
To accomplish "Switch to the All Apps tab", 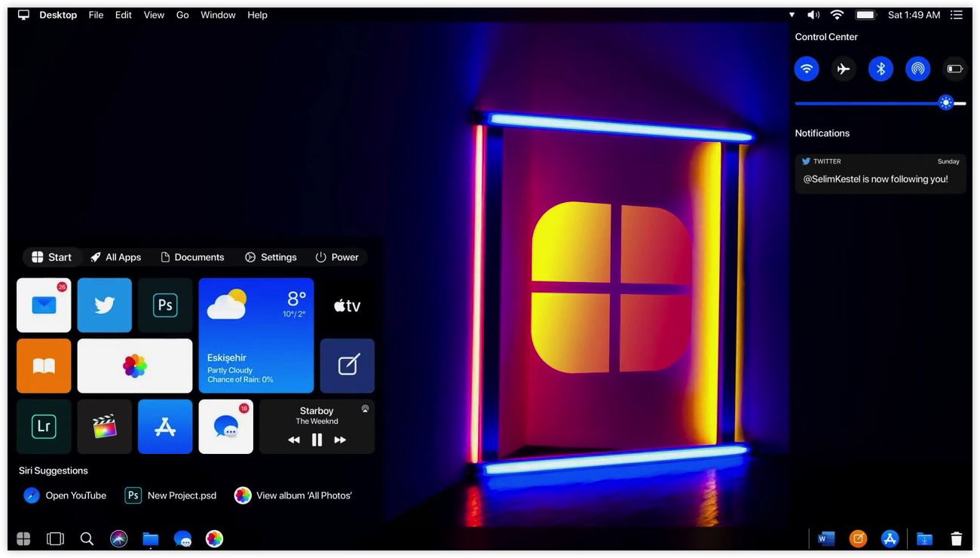I will (x=115, y=257).
